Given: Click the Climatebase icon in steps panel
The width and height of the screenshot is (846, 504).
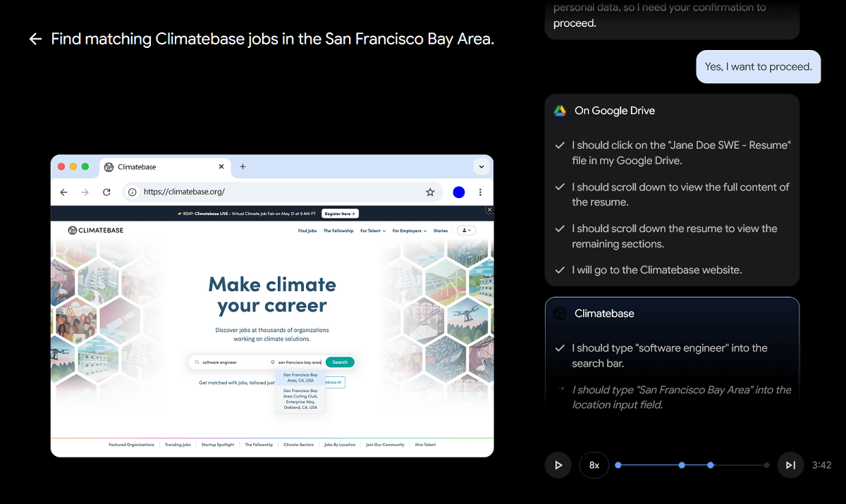Looking at the screenshot, I should pos(560,314).
